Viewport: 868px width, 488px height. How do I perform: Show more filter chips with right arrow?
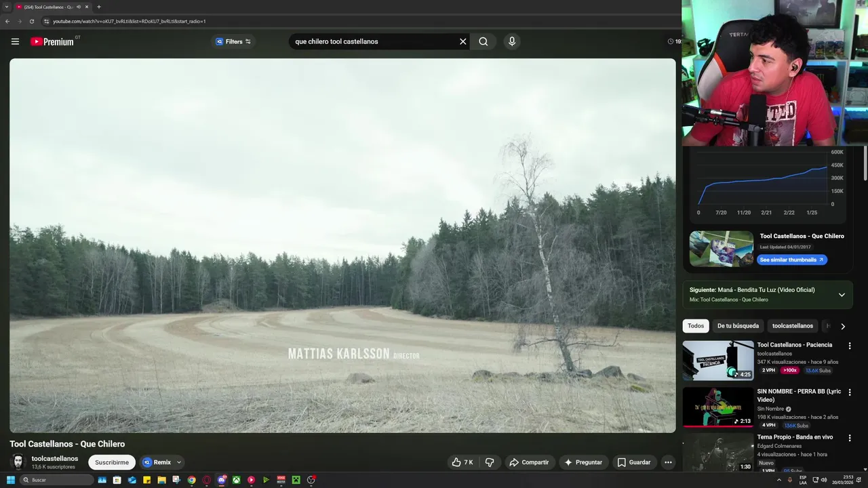(843, 326)
